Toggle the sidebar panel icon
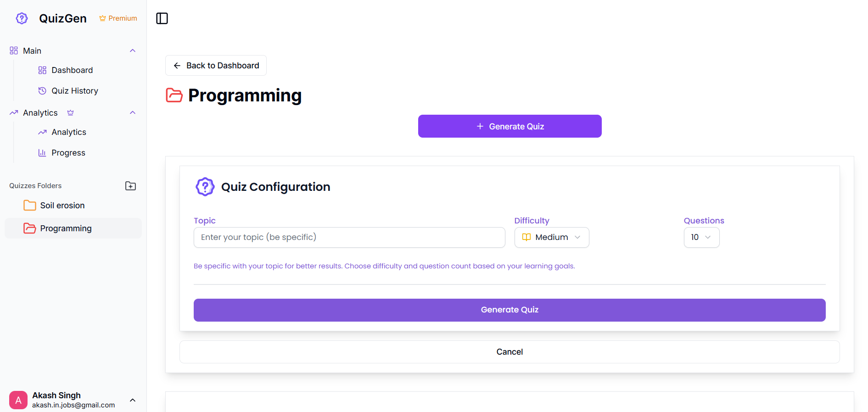The image size is (868, 412). pos(162,18)
